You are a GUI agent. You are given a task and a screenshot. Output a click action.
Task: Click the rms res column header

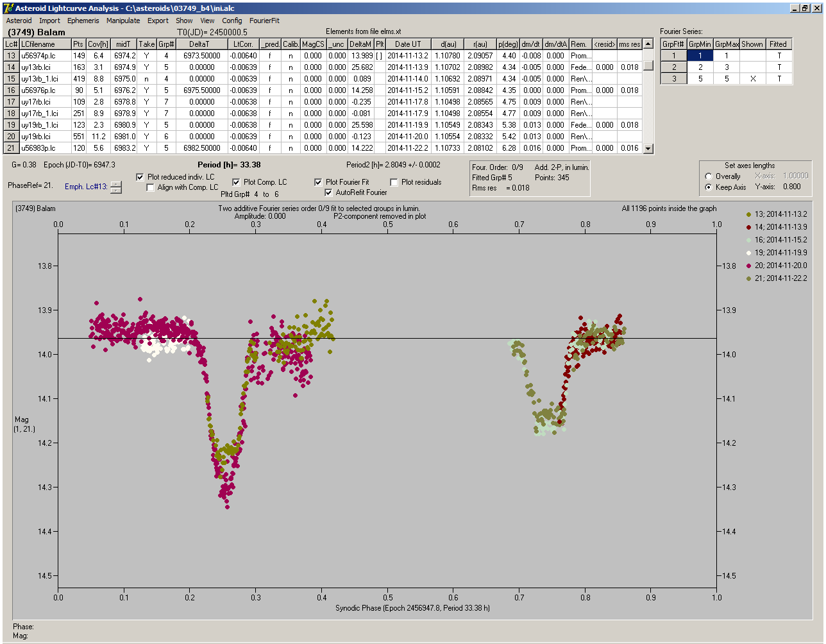(x=630, y=44)
